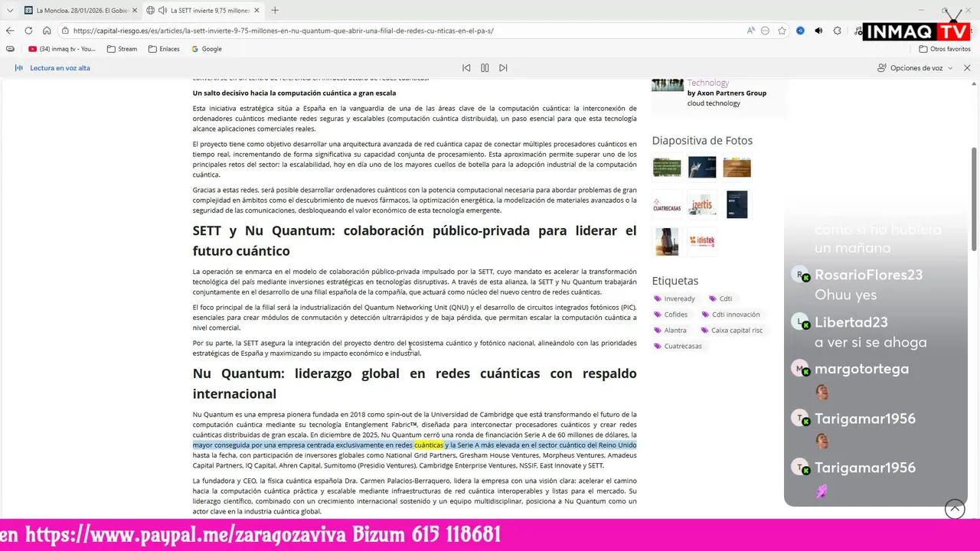The image size is (980, 551).
Task: Go back to the previous page
Action: point(10,31)
